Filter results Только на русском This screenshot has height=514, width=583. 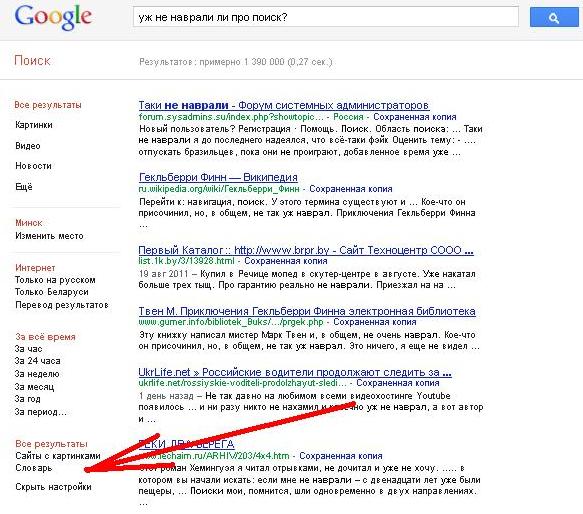55,280
